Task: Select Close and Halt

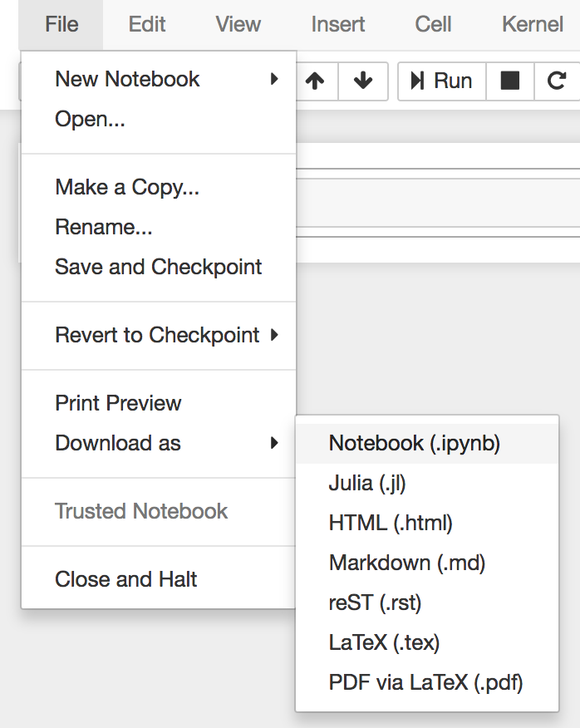Action: [x=125, y=578]
